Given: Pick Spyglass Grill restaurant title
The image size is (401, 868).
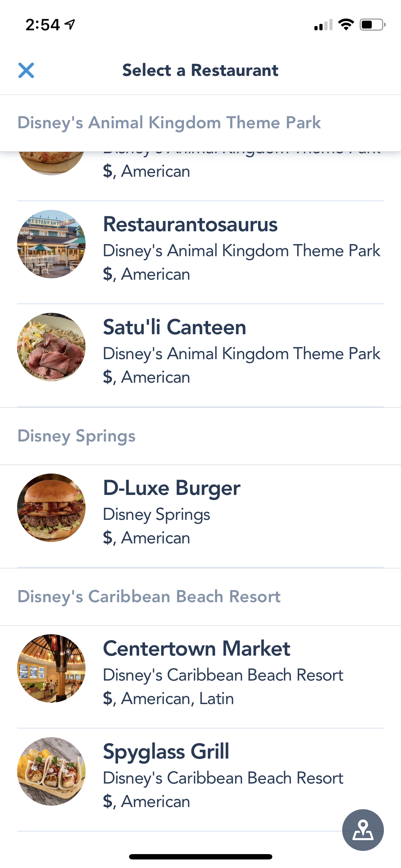Looking at the screenshot, I should click(166, 752).
